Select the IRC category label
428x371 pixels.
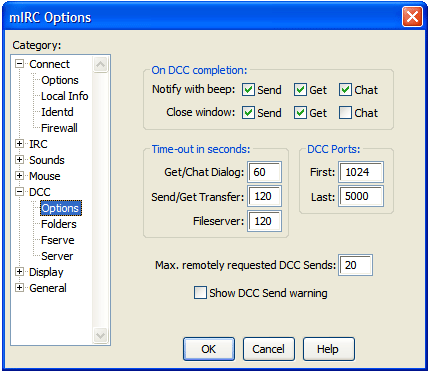(38, 144)
